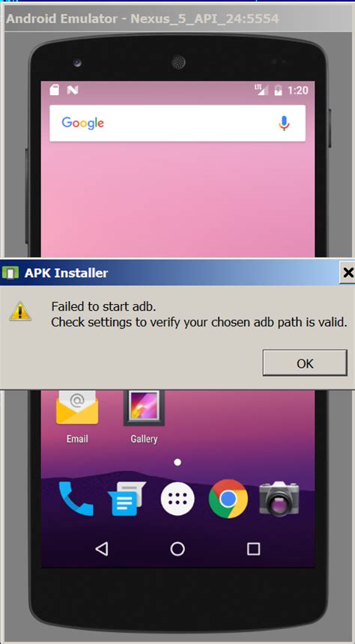The width and height of the screenshot is (355, 644).
Task: Tap the SD card status bar icon
Action: [x=54, y=90]
